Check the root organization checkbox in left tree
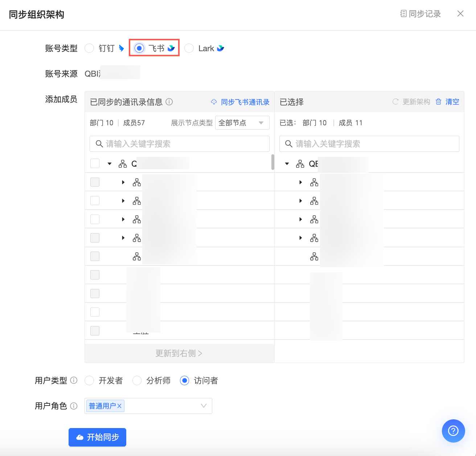 tap(95, 163)
